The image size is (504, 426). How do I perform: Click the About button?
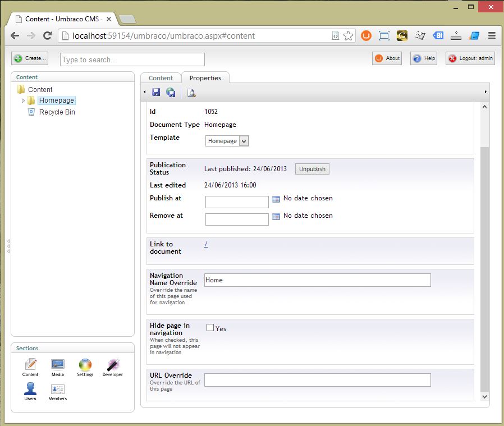[x=387, y=58]
